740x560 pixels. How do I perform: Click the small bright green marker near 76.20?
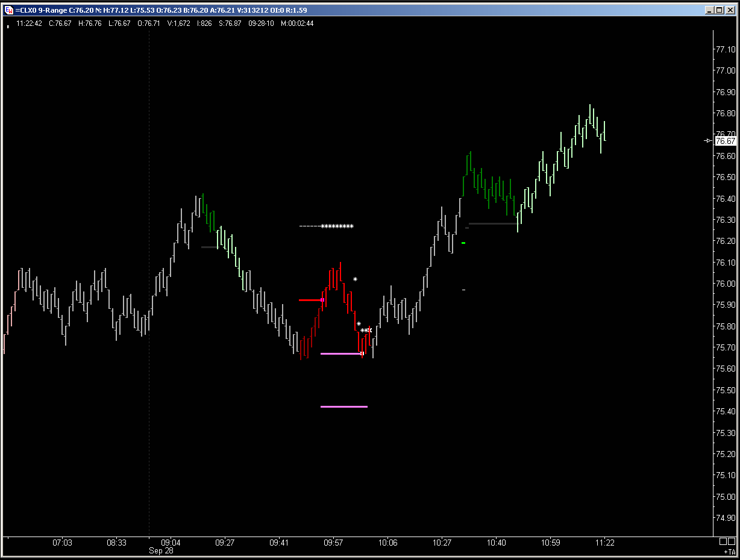tap(463, 243)
